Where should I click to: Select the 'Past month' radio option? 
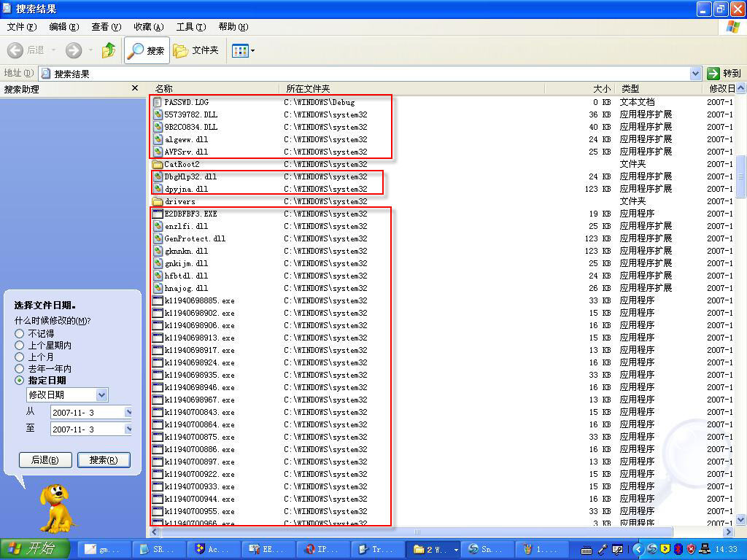click(x=20, y=357)
